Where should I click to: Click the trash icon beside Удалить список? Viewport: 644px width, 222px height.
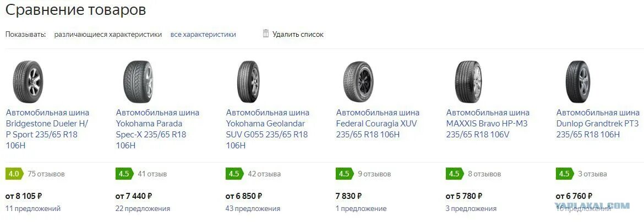click(266, 34)
